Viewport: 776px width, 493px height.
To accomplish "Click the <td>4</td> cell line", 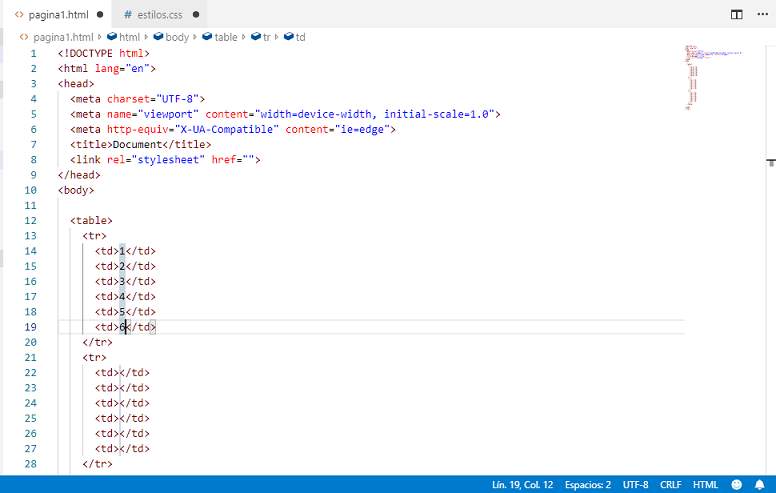I will tap(125, 297).
